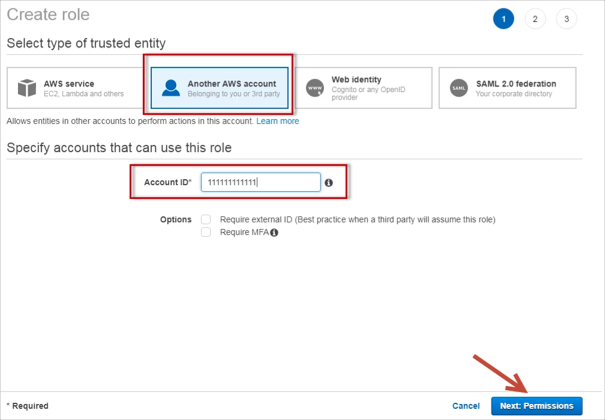The image size is (605, 420).
Task: Click the Next: Permissions button
Action: click(x=536, y=406)
